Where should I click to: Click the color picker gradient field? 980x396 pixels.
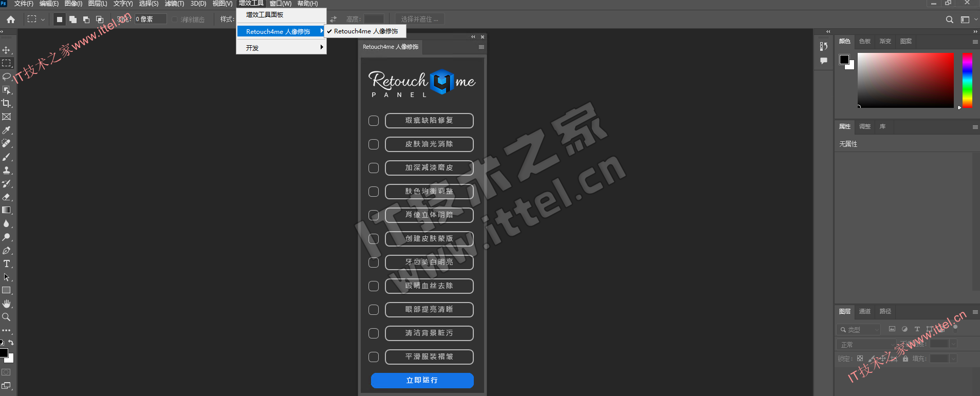point(905,80)
